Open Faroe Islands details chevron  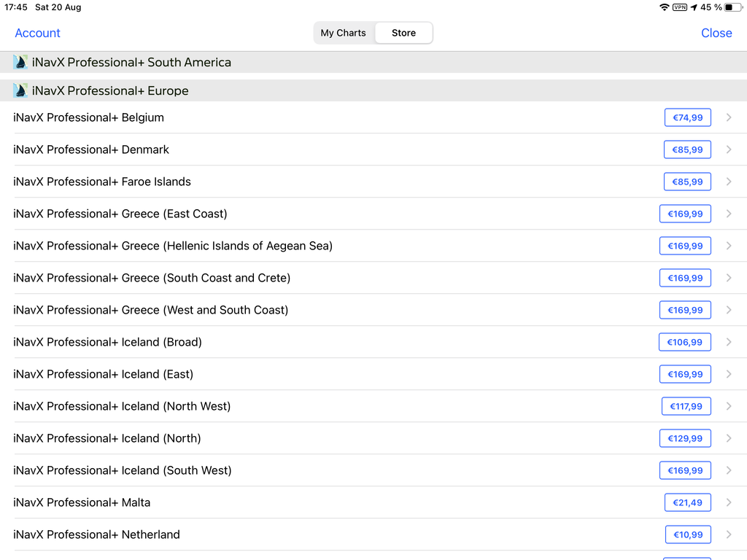click(x=729, y=182)
